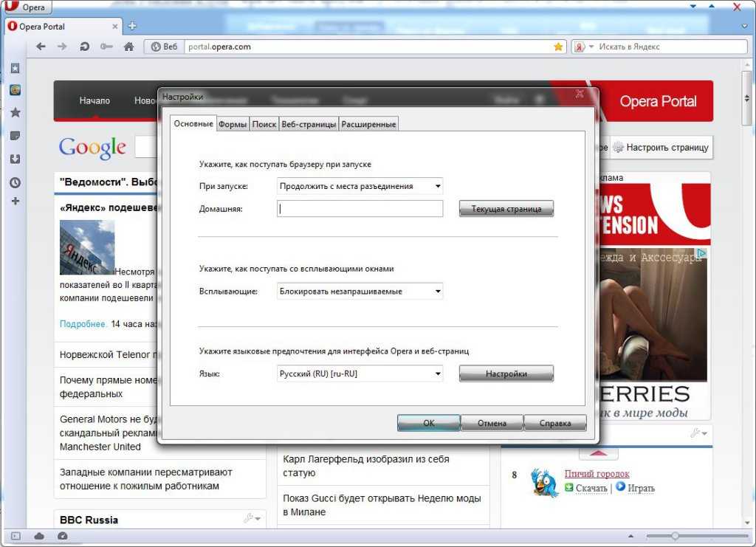
Task: Open Opera Link cloud icon in status bar
Action: [x=40, y=536]
